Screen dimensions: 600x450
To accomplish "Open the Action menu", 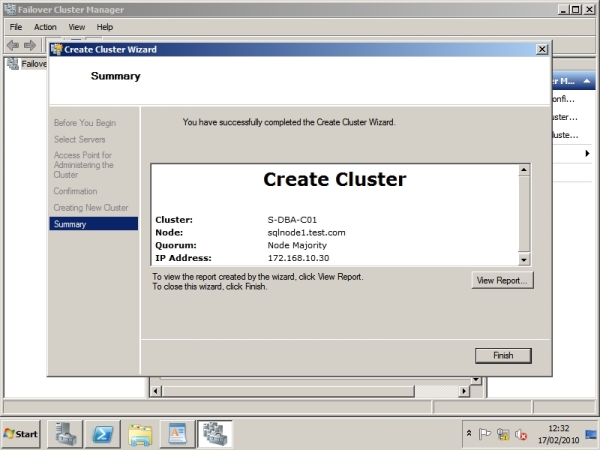I will [x=45, y=27].
